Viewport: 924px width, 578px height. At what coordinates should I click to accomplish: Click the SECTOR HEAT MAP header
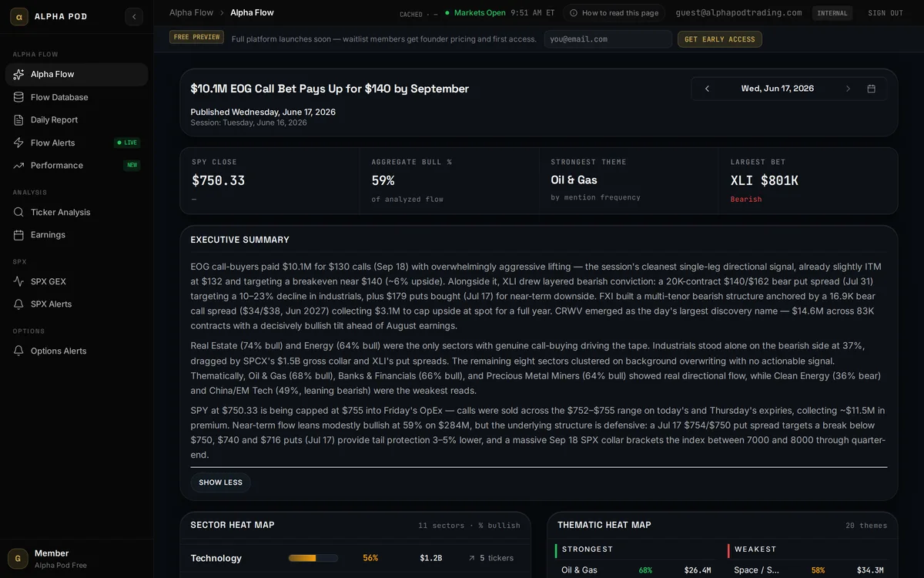(233, 525)
